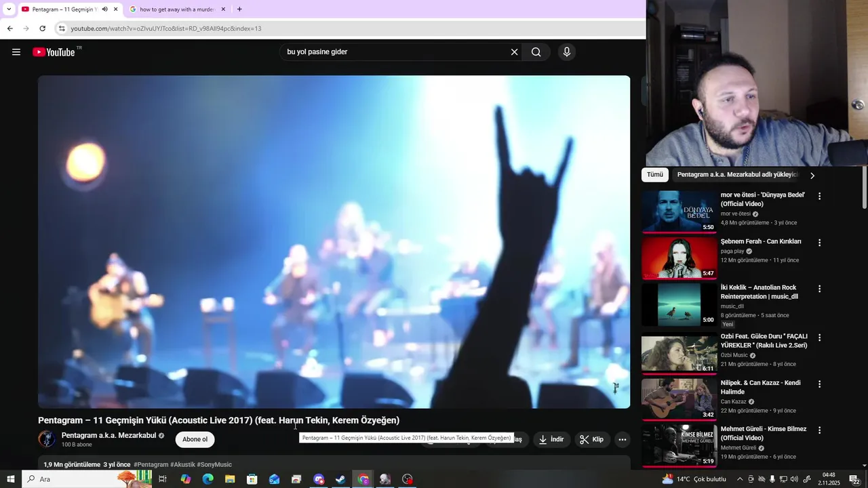Select 'Pentagram a.k.a. Mezarkabul adlı yükleyici' chip

pyautogui.click(x=738, y=175)
